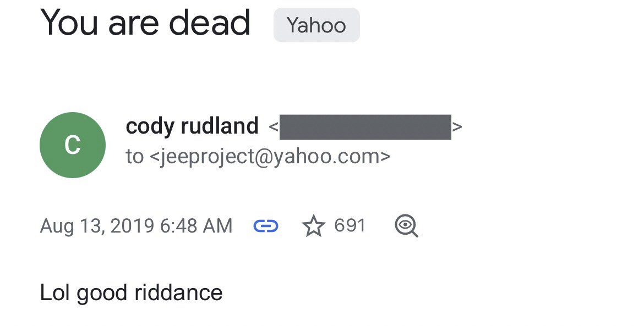Click the date Aug 13, 2019
This screenshot has height=326, width=644.
coord(97,226)
